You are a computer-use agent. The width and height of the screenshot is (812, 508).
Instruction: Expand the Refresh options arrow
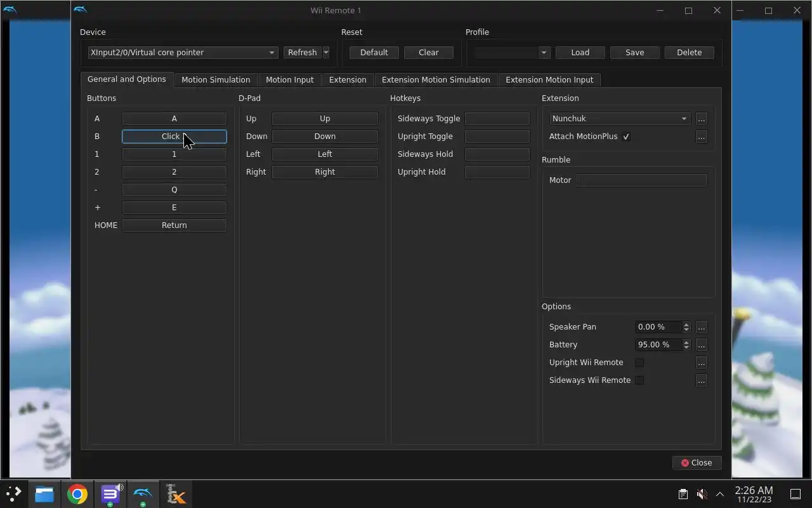(x=326, y=53)
